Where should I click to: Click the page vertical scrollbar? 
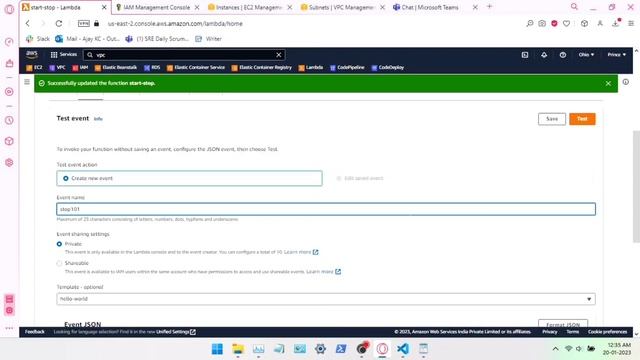(636, 187)
